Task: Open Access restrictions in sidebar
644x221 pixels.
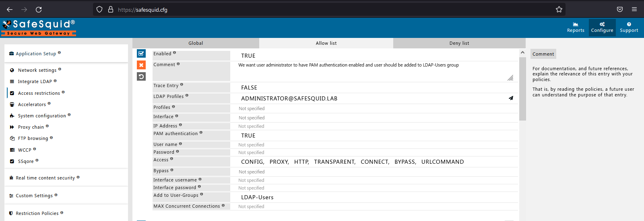Action: point(39,93)
